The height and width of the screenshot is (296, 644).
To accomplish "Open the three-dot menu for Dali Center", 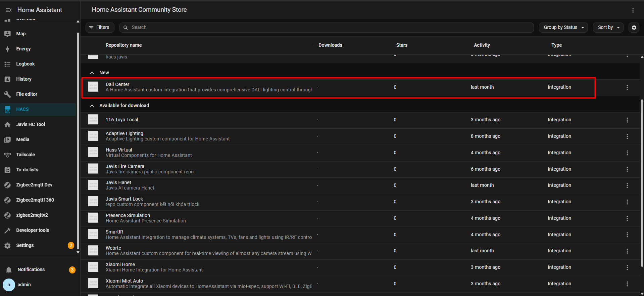I will (x=627, y=87).
